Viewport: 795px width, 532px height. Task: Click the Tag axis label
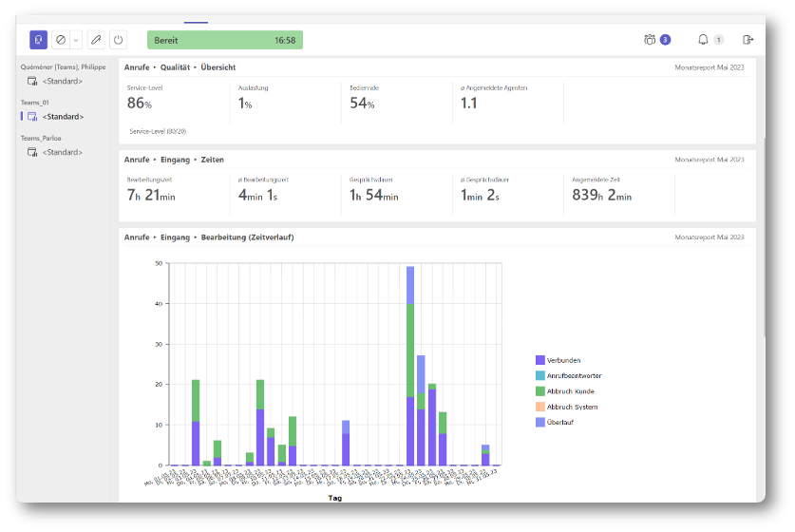tap(334, 498)
